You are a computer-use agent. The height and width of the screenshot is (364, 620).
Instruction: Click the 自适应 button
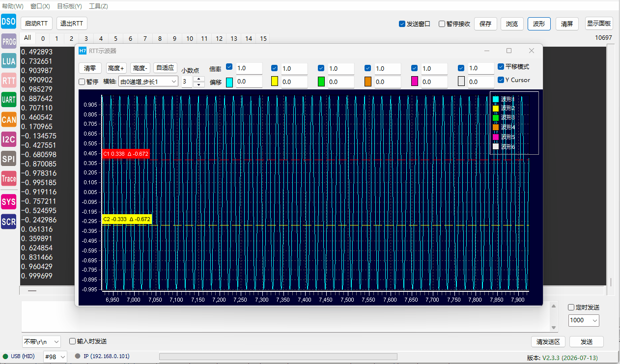(165, 68)
